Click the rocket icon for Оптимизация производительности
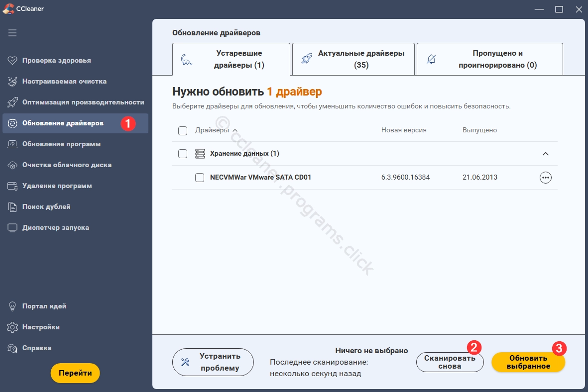Viewport: 588px width, 392px height. (x=12, y=102)
